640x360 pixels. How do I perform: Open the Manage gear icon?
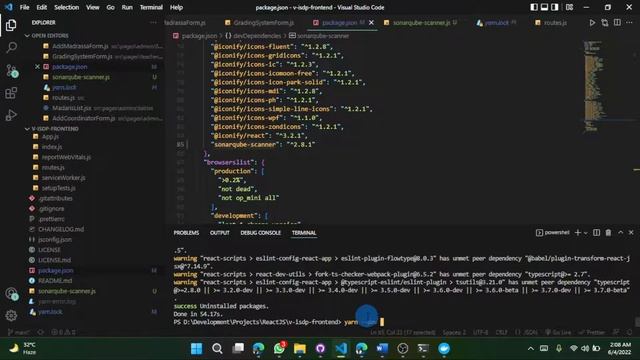11,315
